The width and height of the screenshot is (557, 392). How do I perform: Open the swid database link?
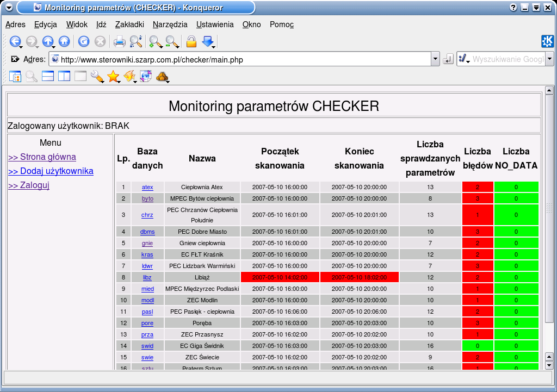[x=147, y=346]
